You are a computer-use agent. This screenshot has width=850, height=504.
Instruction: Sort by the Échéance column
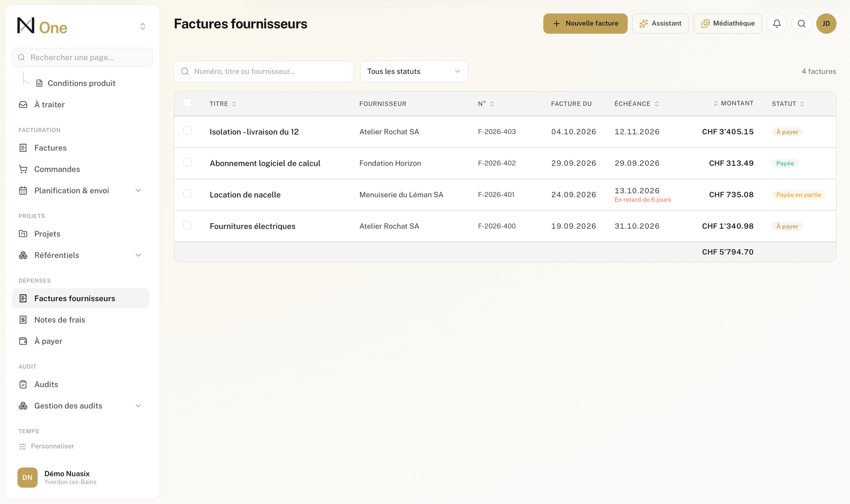click(636, 104)
